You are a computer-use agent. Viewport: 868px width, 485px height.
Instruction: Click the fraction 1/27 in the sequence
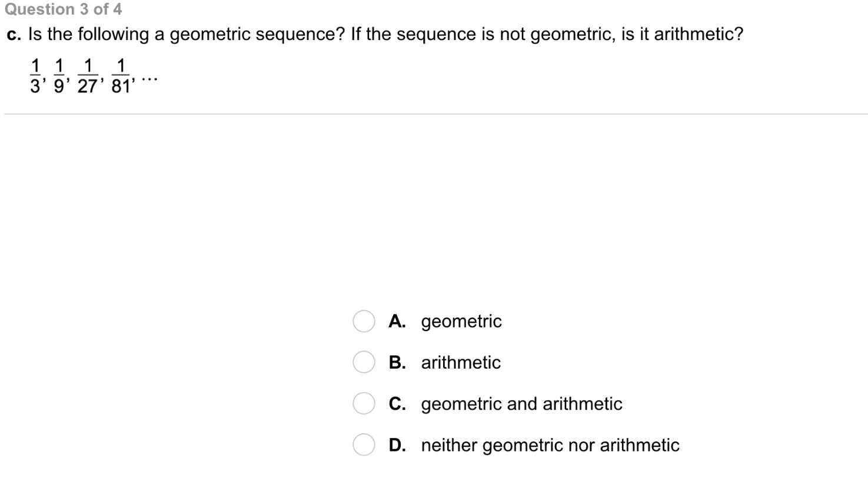[88, 76]
